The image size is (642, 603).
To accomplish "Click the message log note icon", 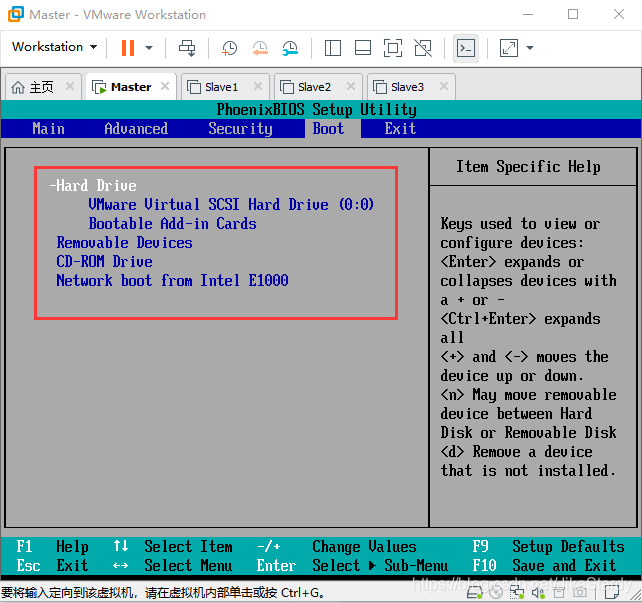I will pyautogui.click(x=612, y=592).
